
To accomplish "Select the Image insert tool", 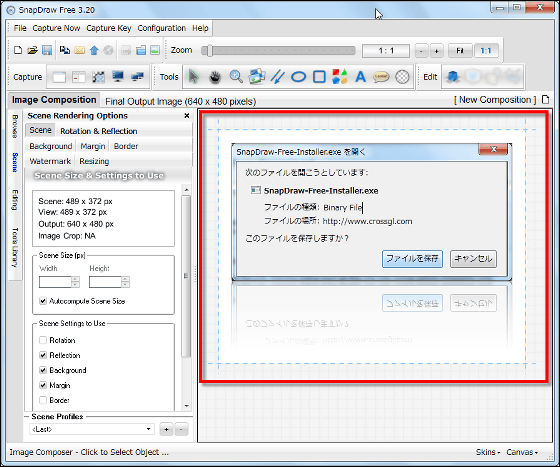I will pyautogui.click(x=257, y=76).
